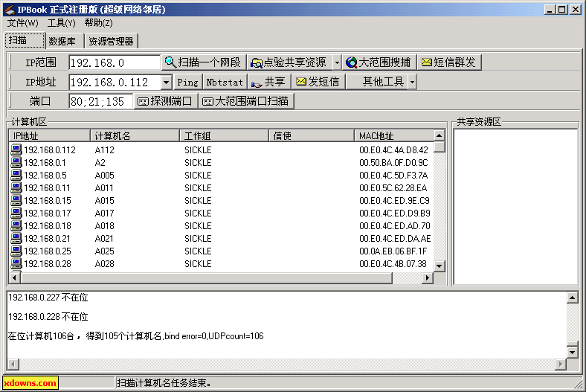Viewport: 586px width, 392px height.
Task: Select MAC address 00.50.BA.0F.D0.9C
Action: coord(393,163)
